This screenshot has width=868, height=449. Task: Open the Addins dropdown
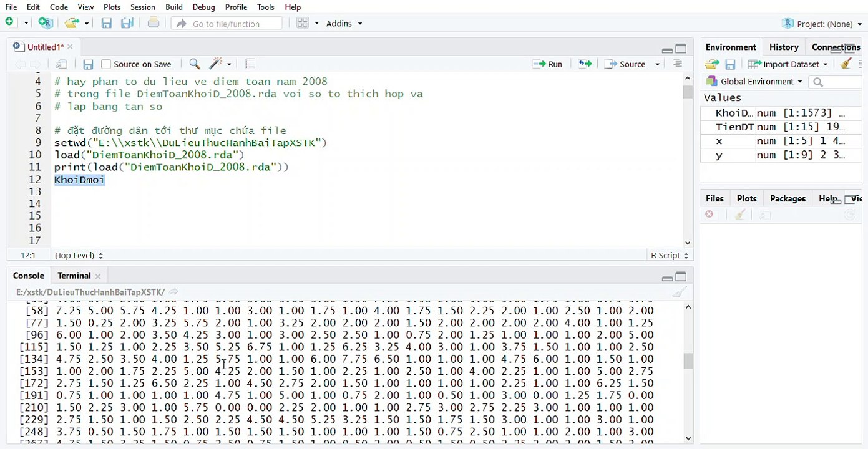344,24
